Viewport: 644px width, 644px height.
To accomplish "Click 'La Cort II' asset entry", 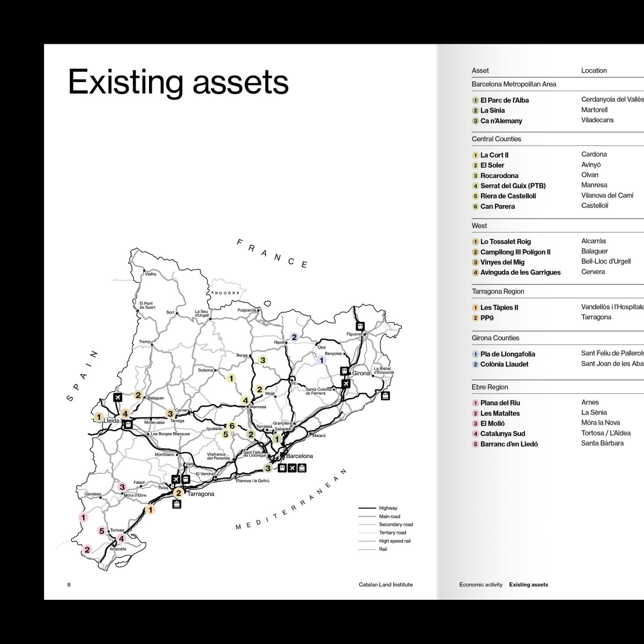I will [x=494, y=155].
